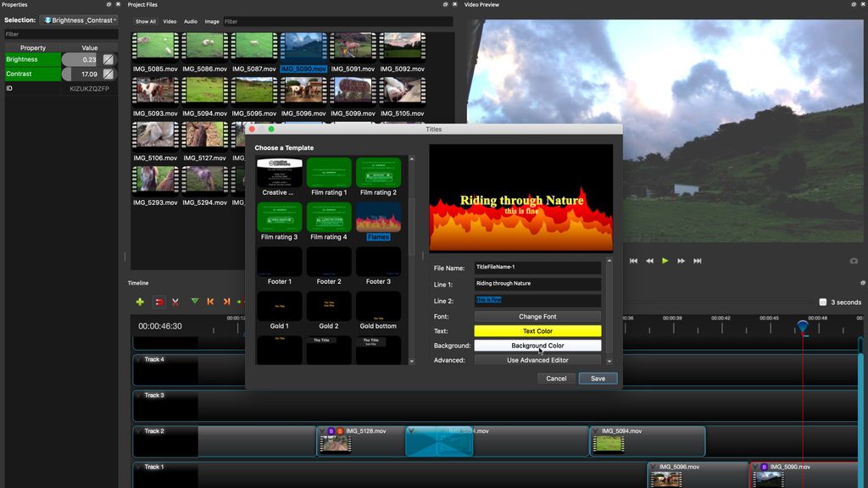Open the Change Font dialog

538,315
